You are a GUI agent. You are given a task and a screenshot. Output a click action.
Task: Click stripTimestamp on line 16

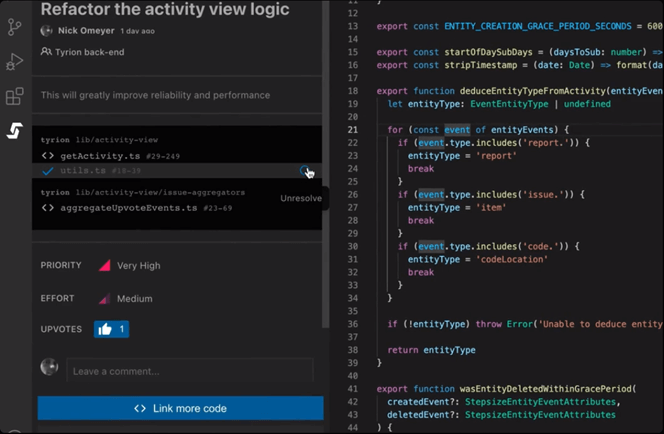tap(481, 65)
